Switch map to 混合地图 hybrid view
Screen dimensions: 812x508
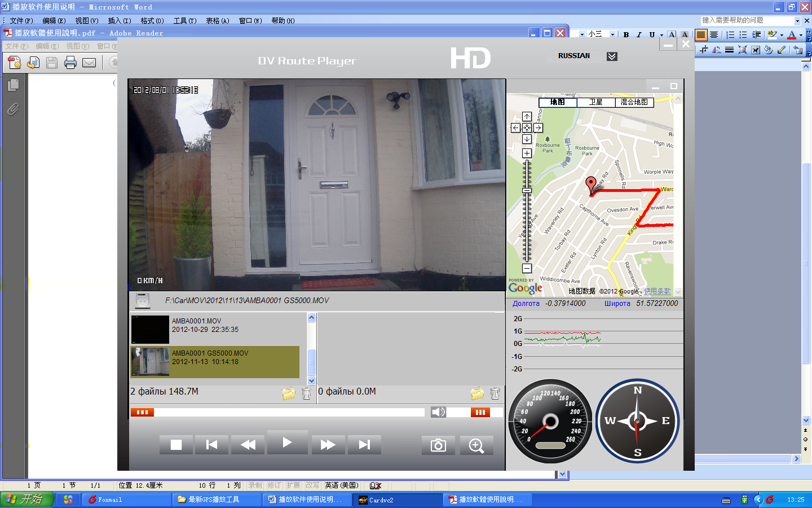point(634,102)
